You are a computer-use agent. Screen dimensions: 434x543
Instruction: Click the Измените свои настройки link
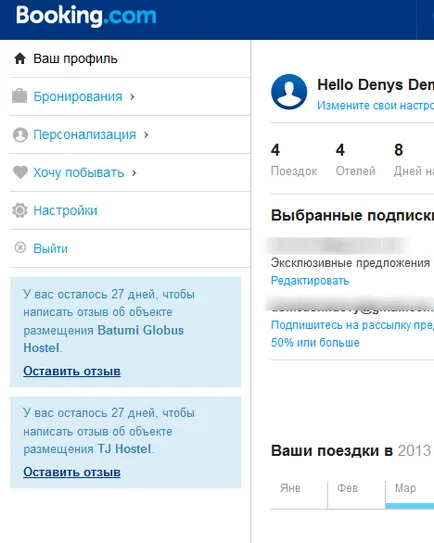click(375, 105)
